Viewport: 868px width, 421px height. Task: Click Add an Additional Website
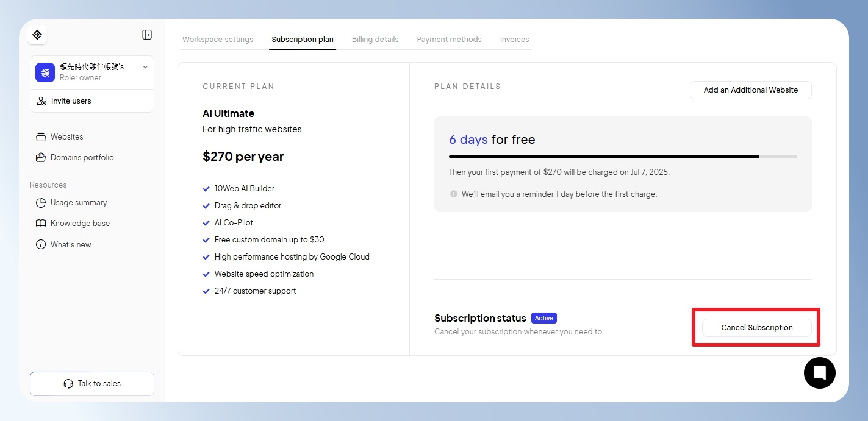pyautogui.click(x=750, y=90)
